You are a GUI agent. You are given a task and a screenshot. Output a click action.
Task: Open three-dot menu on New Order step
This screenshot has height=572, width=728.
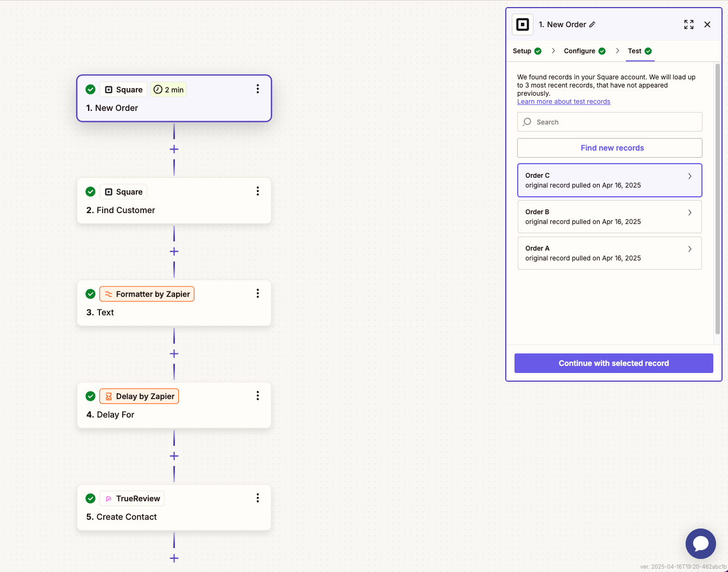tap(258, 89)
